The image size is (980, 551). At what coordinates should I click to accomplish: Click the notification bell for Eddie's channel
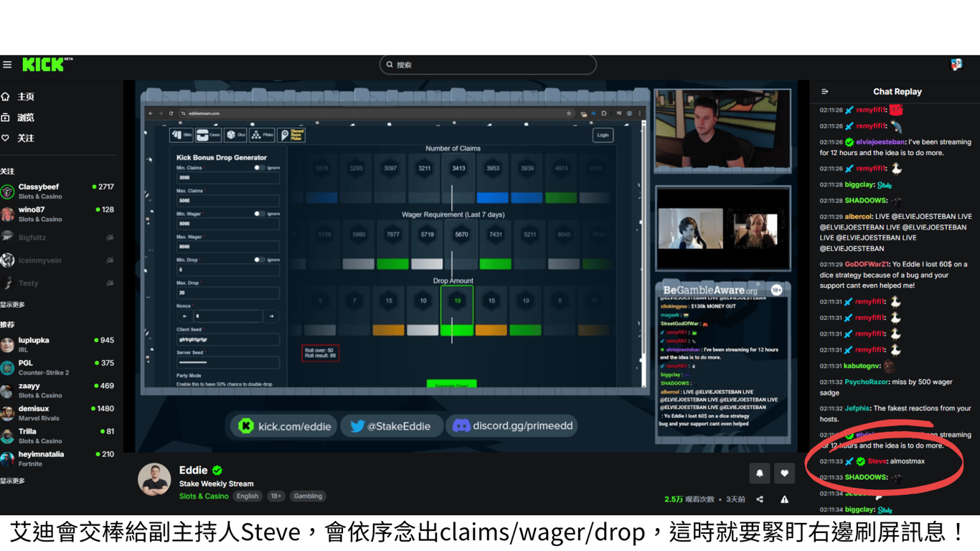coord(759,473)
